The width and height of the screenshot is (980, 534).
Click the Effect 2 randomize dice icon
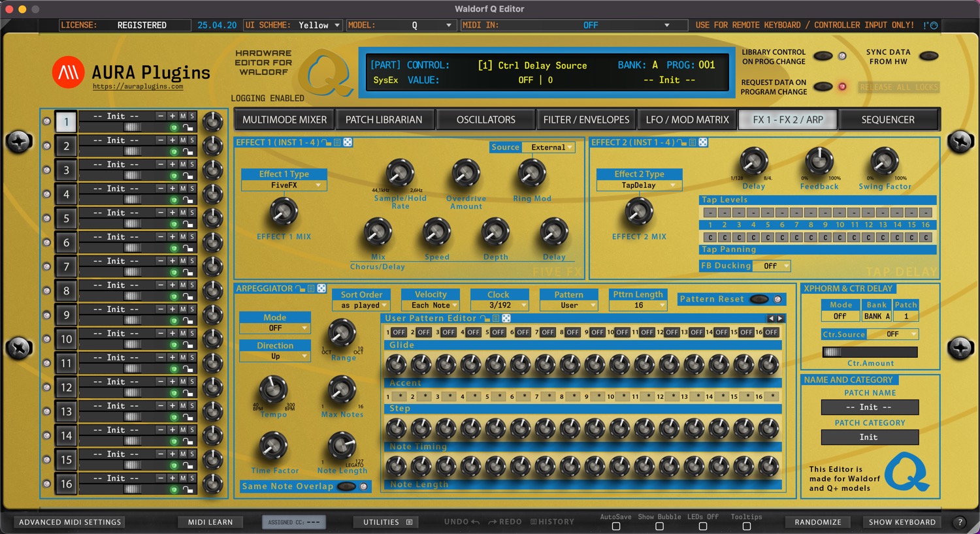pos(703,142)
